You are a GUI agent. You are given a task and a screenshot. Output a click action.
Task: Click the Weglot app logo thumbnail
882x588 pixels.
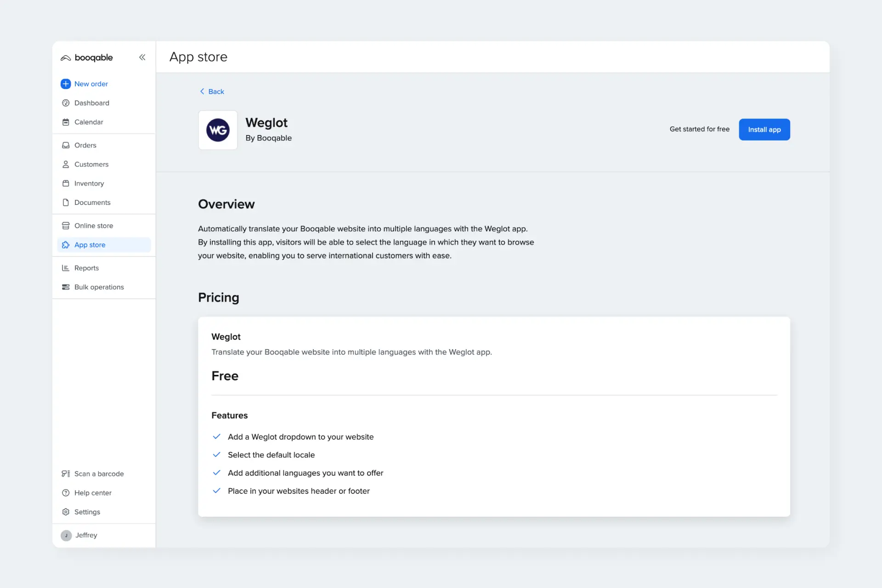click(x=218, y=129)
